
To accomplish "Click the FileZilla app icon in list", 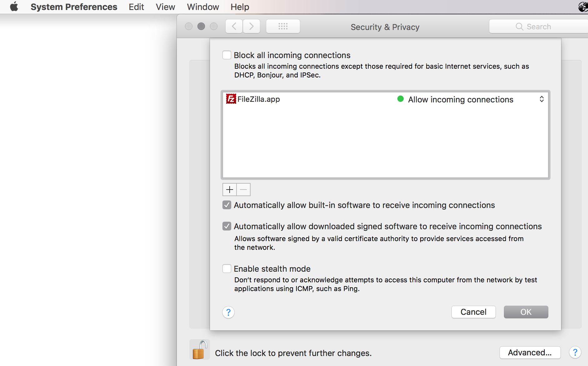I will tap(231, 99).
